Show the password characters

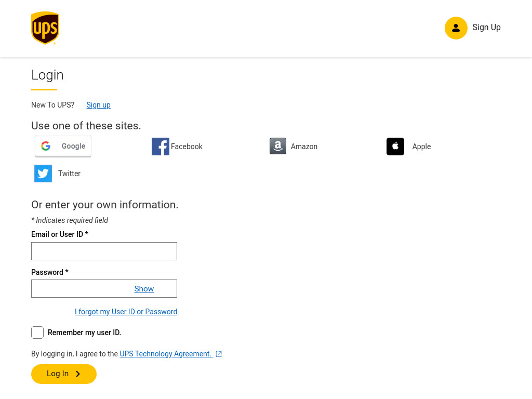tap(144, 289)
